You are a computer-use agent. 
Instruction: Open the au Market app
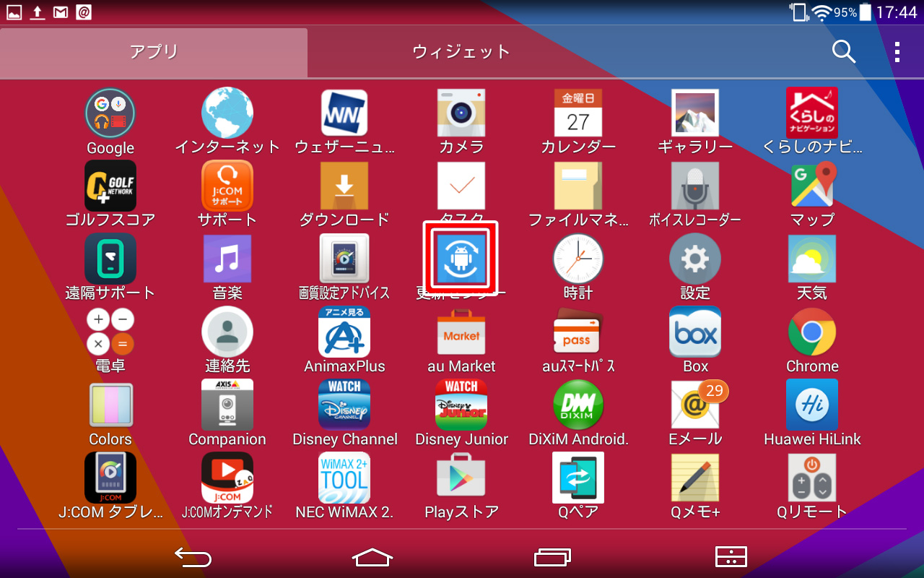click(x=461, y=332)
